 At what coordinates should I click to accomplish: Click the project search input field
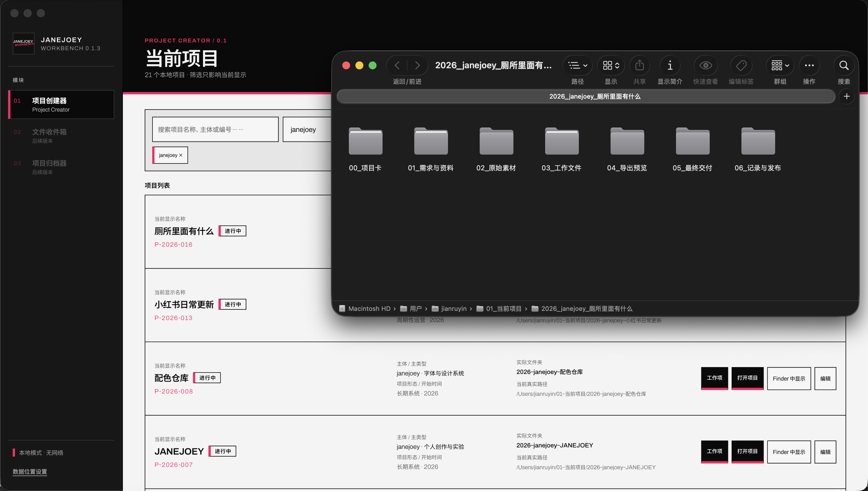point(215,129)
